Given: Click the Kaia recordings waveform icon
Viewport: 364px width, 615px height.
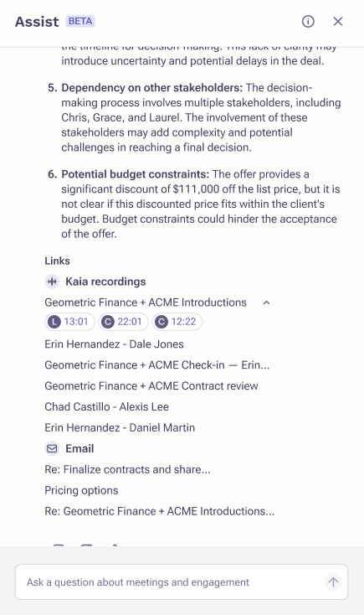Looking at the screenshot, I should click(x=52, y=282).
